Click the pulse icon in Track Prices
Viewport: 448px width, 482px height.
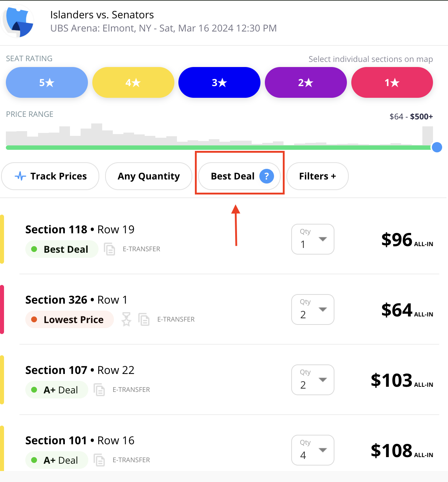21,176
